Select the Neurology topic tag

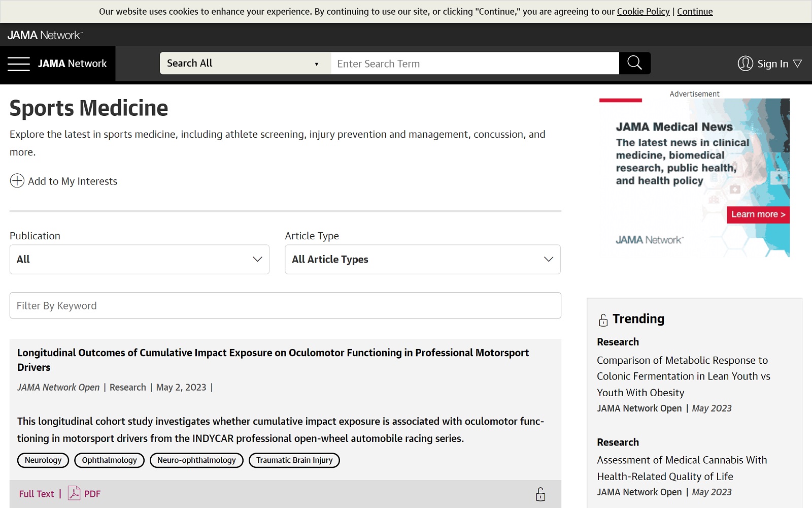tap(43, 460)
